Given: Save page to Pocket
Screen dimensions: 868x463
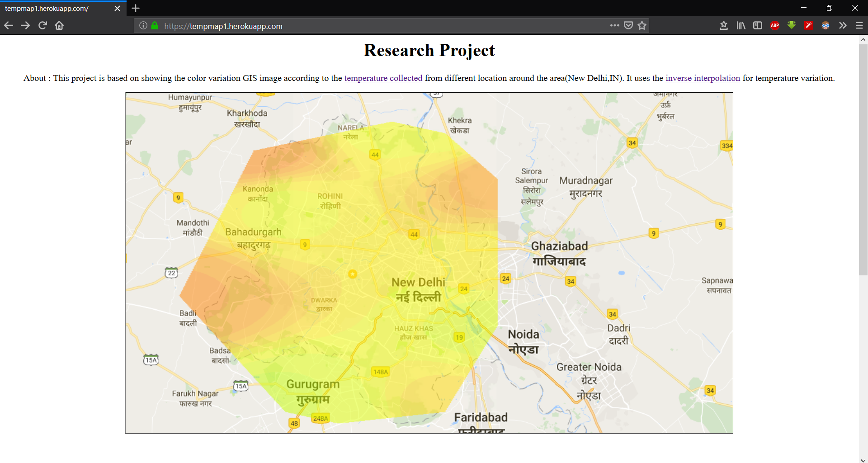Looking at the screenshot, I should [x=628, y=26].
